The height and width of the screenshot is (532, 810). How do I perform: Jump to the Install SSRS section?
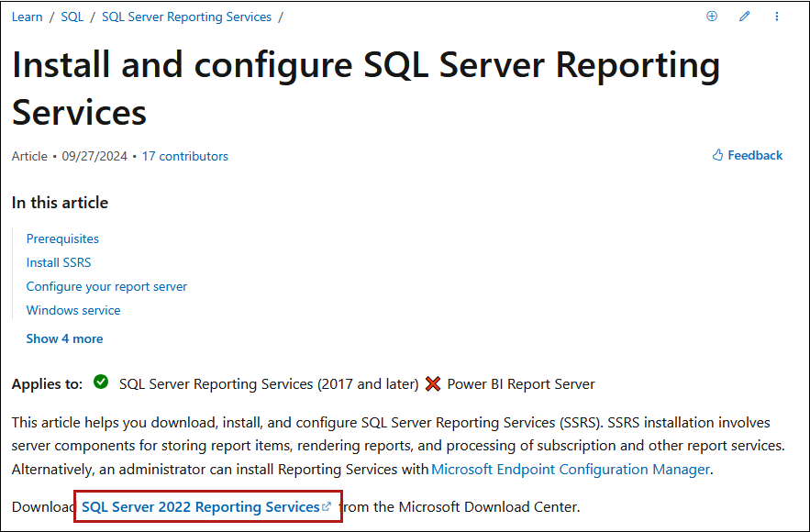click(x=59, y=262)
